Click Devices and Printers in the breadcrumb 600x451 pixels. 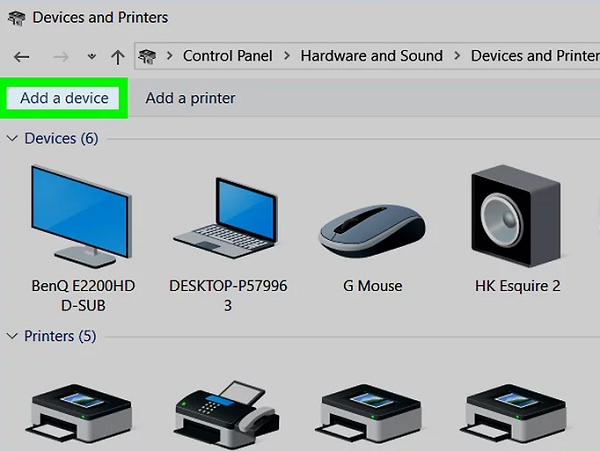pyautogui.click(x=535, y=56)
